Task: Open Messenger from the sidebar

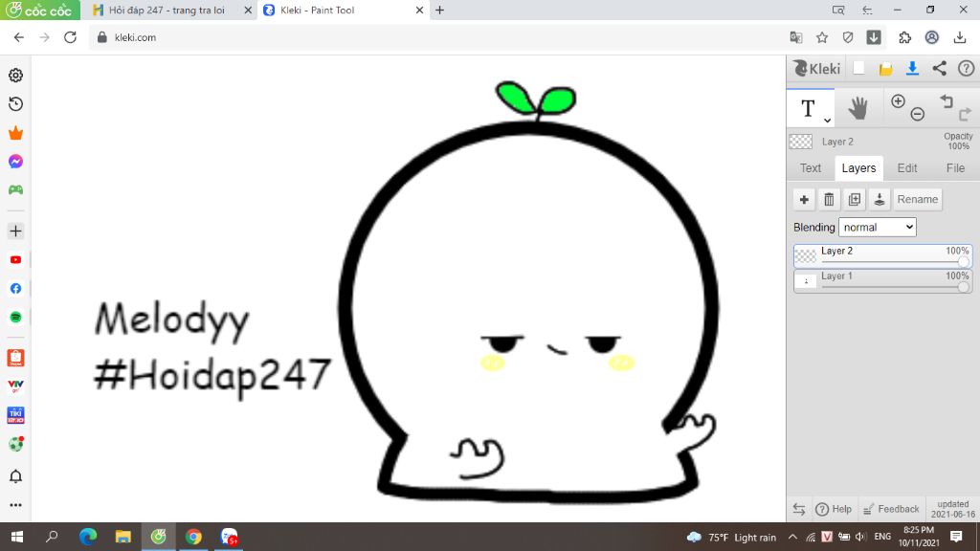Action: tap(15, 162)
